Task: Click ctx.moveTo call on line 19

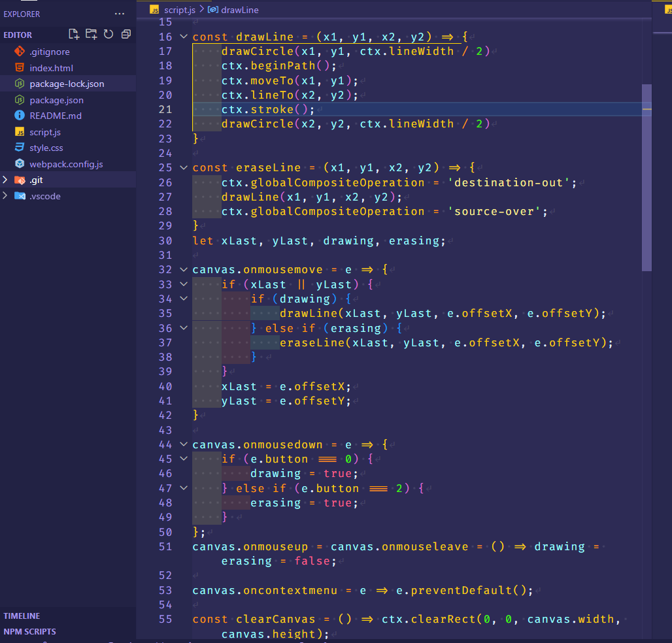Action: tap(290, 80)
